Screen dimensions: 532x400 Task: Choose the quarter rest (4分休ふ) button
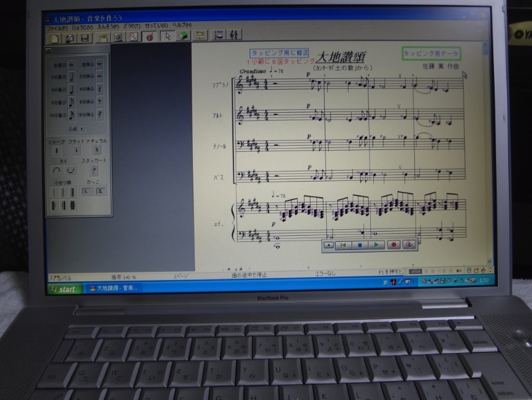(x=99, y=89)
